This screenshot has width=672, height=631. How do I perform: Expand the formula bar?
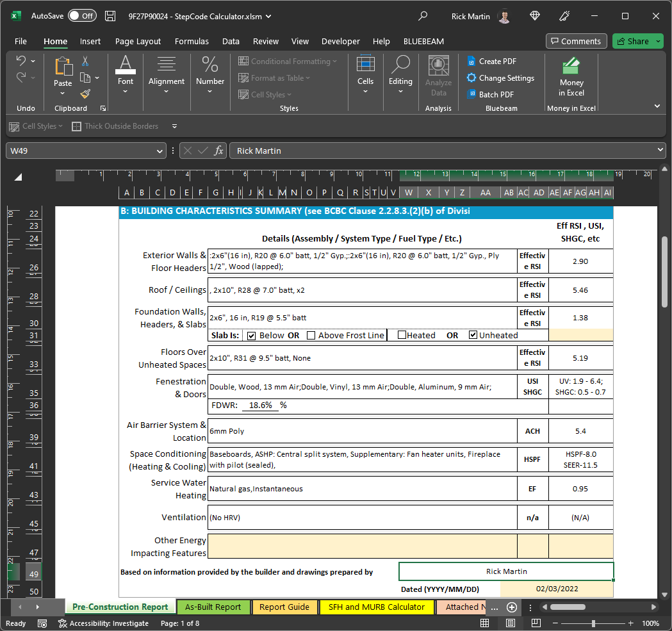pos(660,150)
